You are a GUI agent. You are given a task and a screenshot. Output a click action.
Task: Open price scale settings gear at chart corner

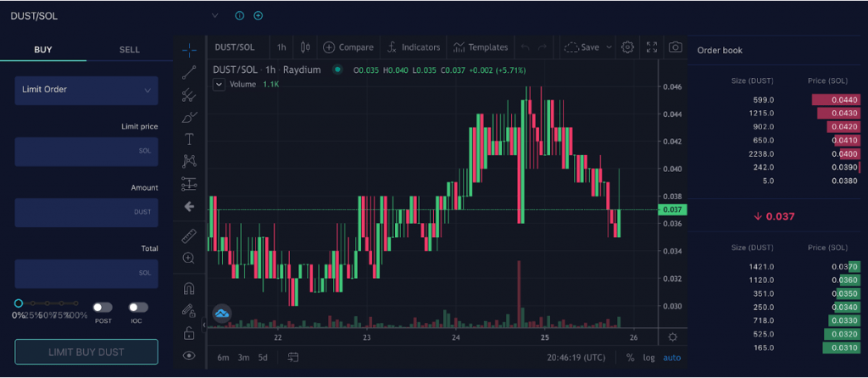[672, 337]
